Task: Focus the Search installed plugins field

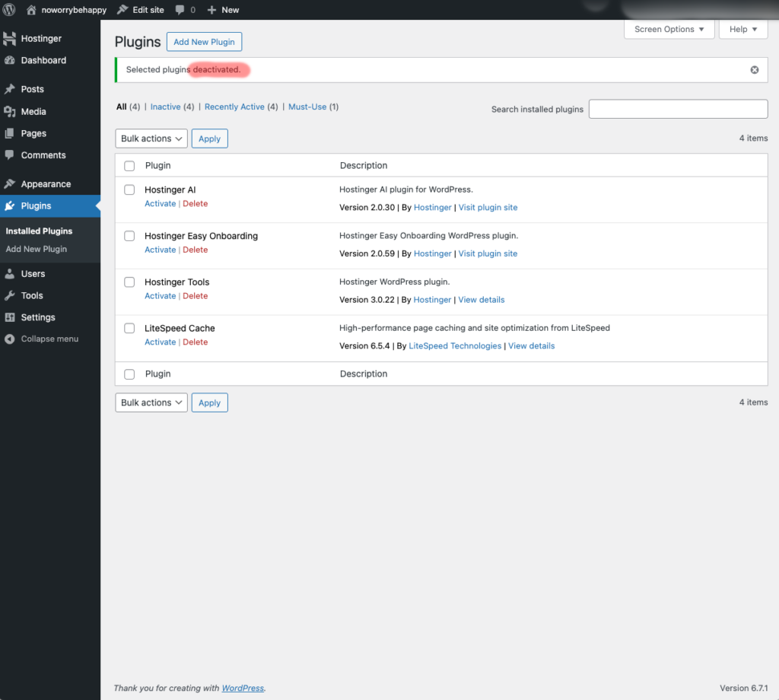Action: [678, 109]
